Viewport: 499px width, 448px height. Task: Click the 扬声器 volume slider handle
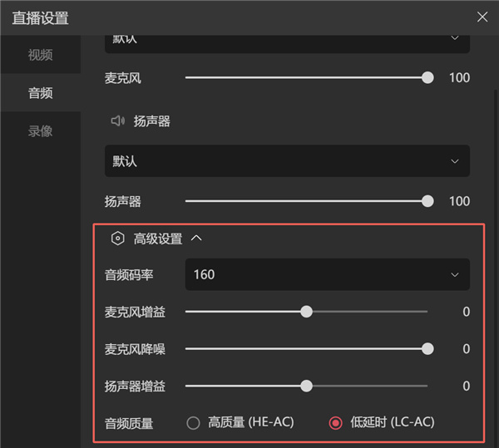[427, 201]
